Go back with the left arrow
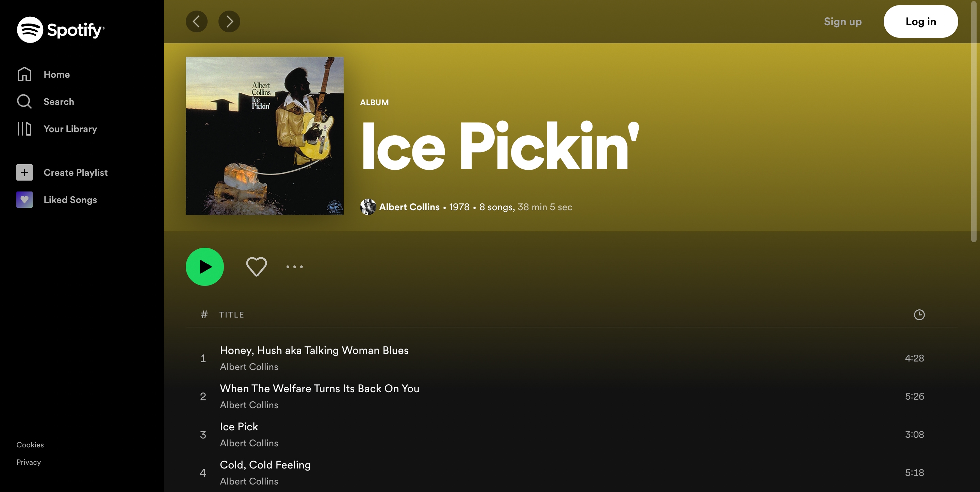Image resolution: width=980 pixels, height=492 pixels. pyautogui.click(x=196, y=21)
